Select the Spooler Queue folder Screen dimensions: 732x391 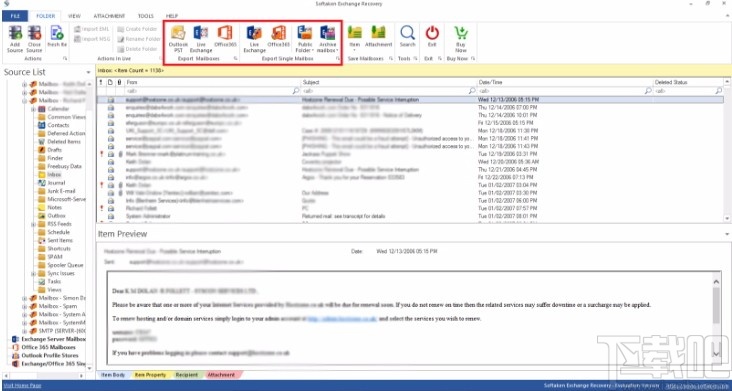(65, 265)
